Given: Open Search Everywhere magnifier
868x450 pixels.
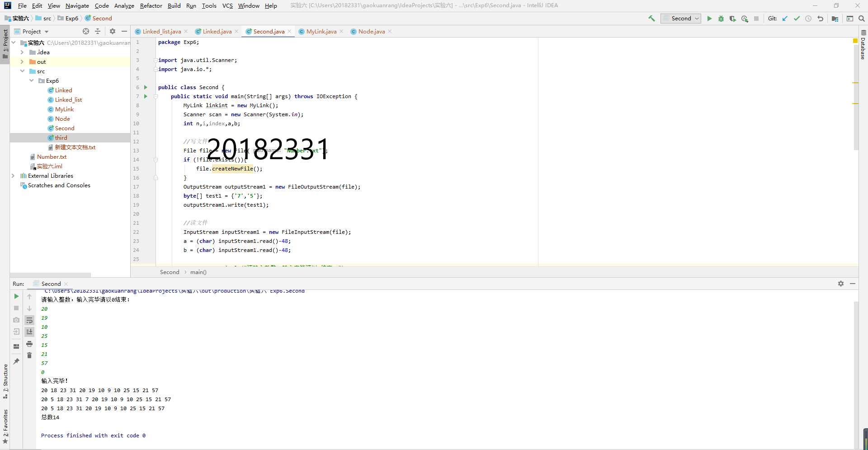Looking at the screenshot, I should pos(862,19).
